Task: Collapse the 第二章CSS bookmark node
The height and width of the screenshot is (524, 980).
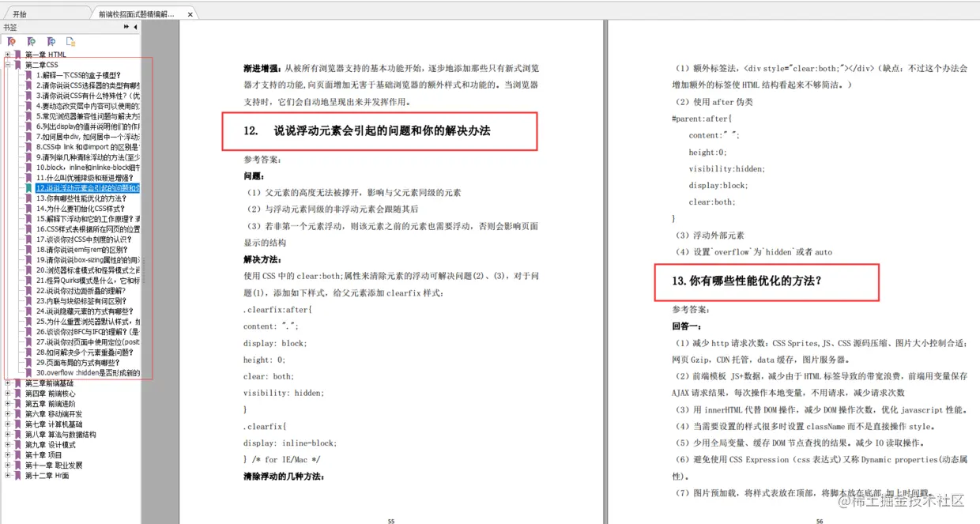Action: tap(8, 65)
